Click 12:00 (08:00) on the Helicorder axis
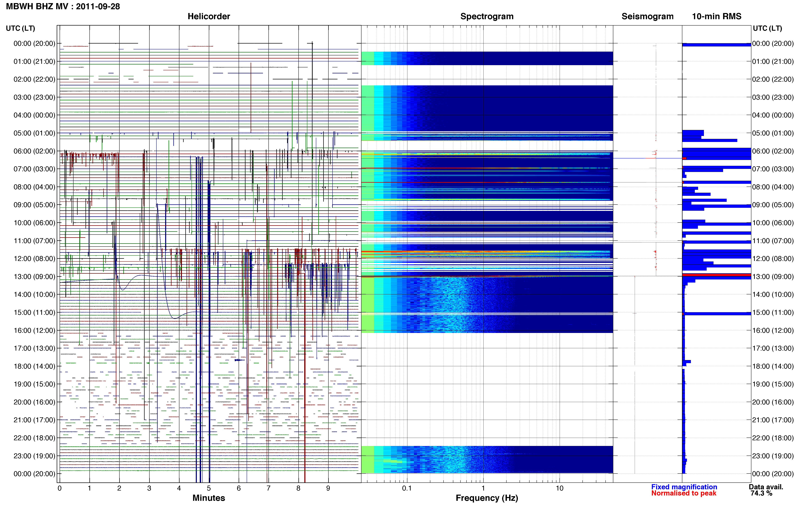The height and width of the screenshot is (508, 812). click(x=34, y=259)
